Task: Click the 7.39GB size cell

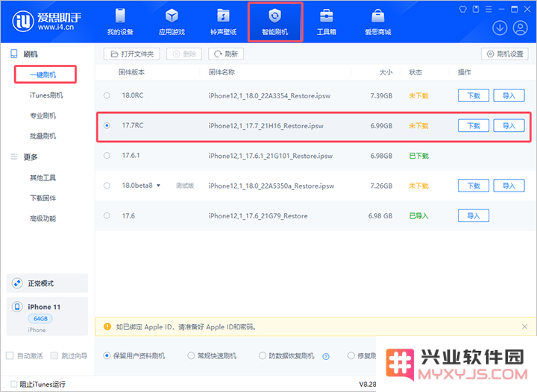Action: click(381, 95)
